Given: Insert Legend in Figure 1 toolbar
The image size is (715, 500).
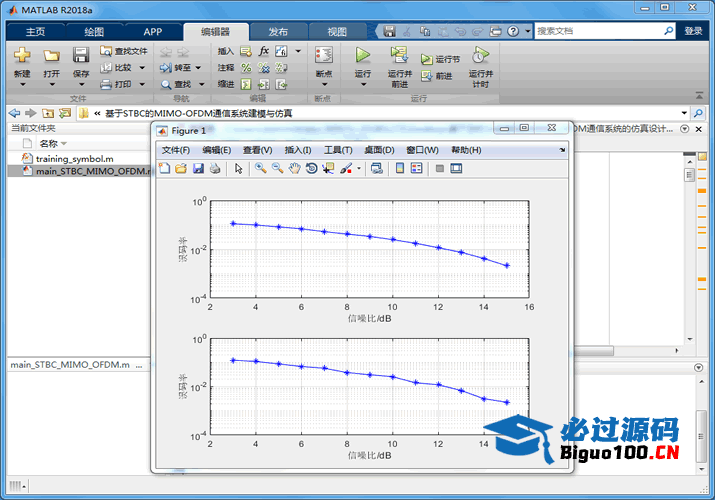Looking at the screenshot, I should point(416,168).
